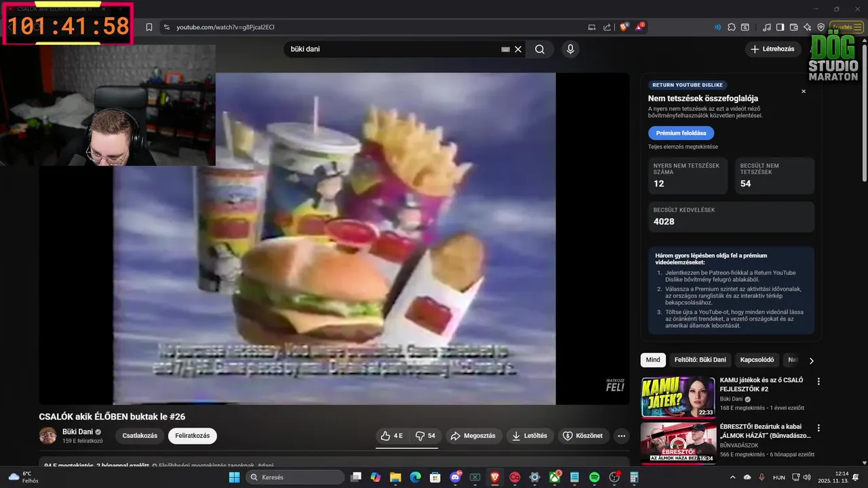Select the Mind filter chip
The height and width of the screenshot is (488, 868).
pyautogui.click(x=653, y=360)
